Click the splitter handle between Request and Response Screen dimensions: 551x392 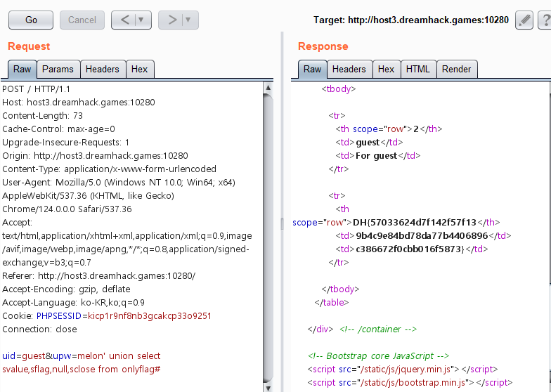[x=282, y=223]
